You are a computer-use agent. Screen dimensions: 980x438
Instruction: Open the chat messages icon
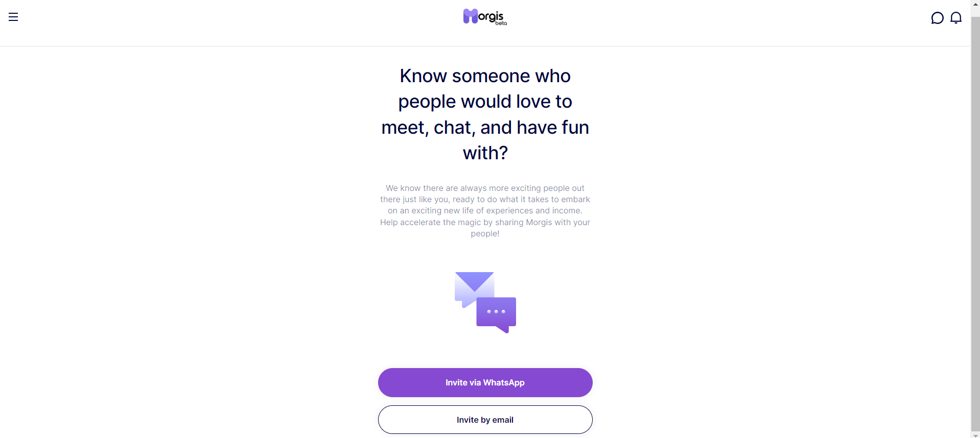[937, 18]
